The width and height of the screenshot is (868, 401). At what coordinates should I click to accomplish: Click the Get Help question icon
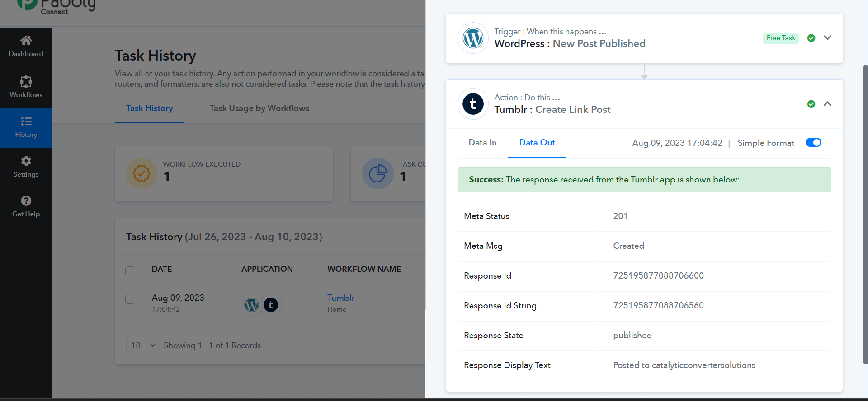(26, 200)
